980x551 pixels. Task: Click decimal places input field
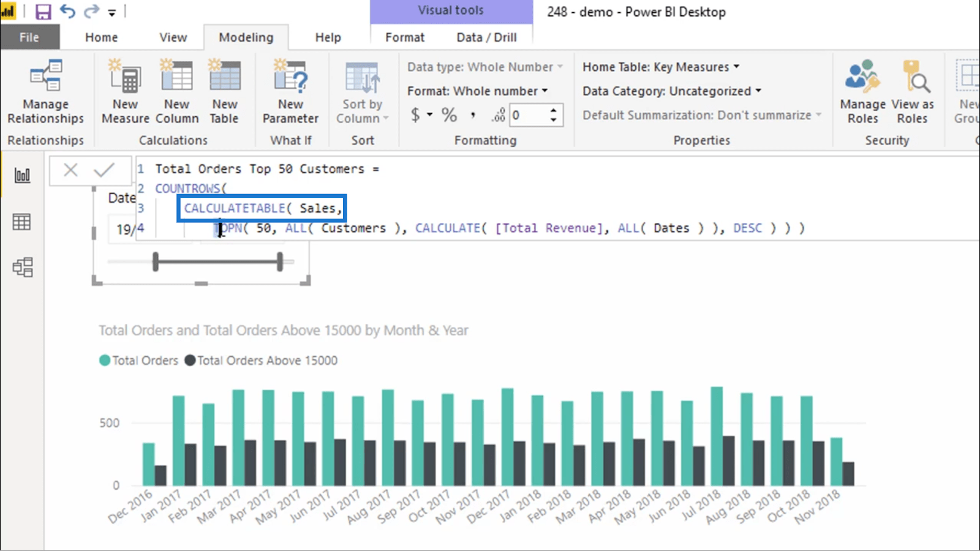(527, 115)
